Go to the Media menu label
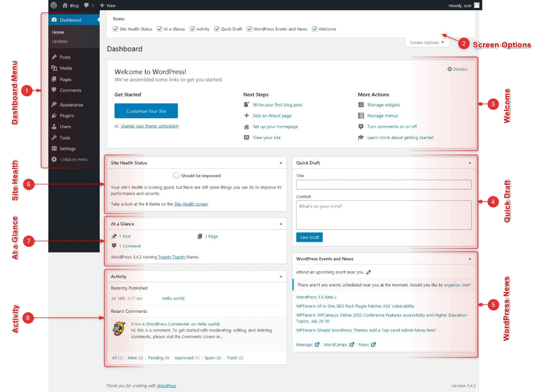 point(66,68)
